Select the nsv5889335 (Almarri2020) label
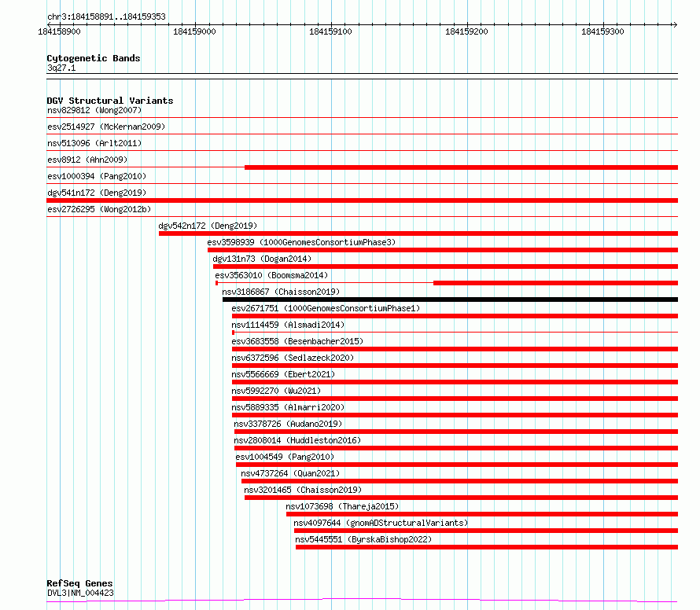Image resolution: width=700 pixels, height=610 pixels. [288, 407]
